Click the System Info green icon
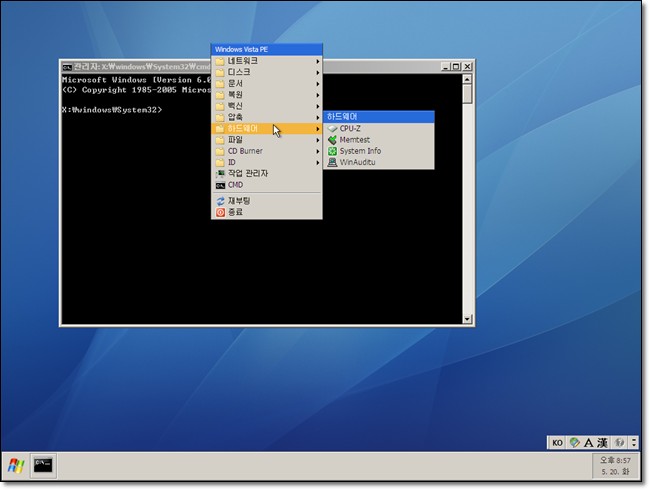Image resolution: width=650 pixels, height=490 pixels. 332,151
